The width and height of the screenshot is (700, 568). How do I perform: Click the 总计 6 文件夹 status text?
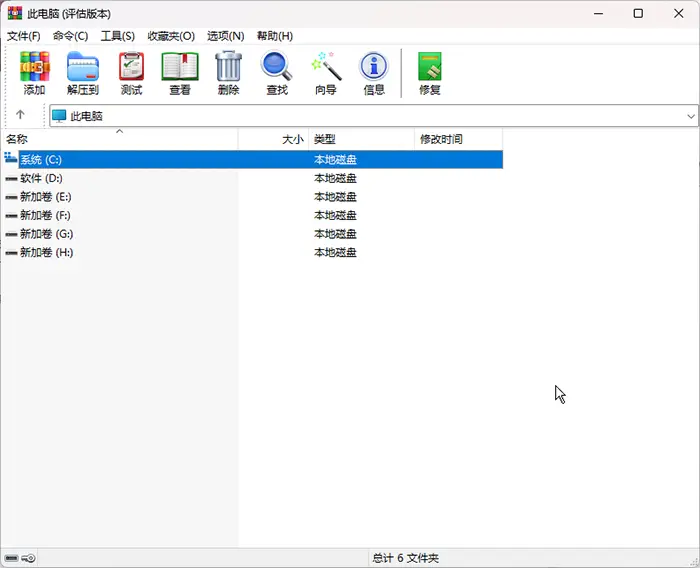pyautogui.click(x=405, y=558)
